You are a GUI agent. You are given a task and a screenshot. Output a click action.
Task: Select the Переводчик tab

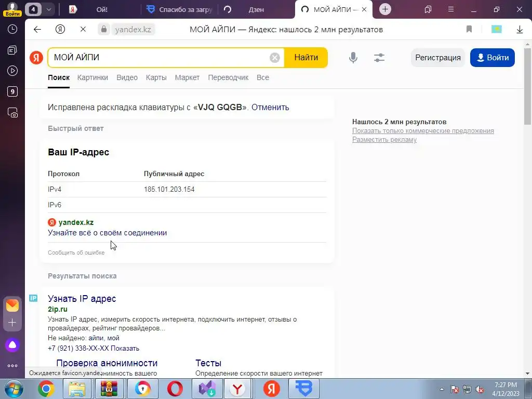coord(229,78)
